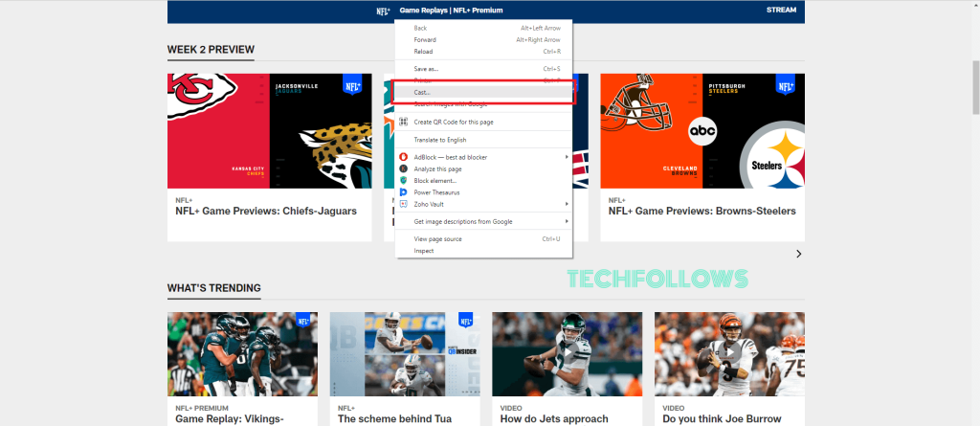Screen dimensions: 980x426
Task: Choose Power Thesaurus menu entry
Action: [483, 192]
